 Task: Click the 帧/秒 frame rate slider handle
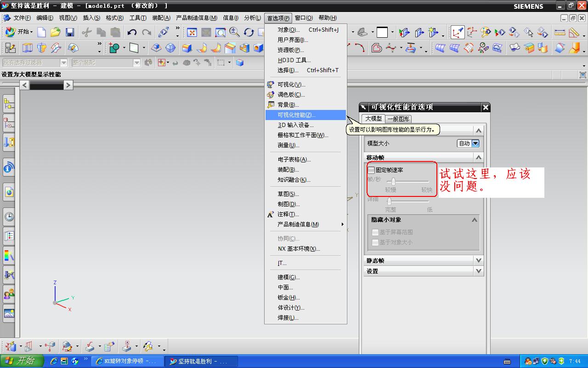(x=393, y=181)
